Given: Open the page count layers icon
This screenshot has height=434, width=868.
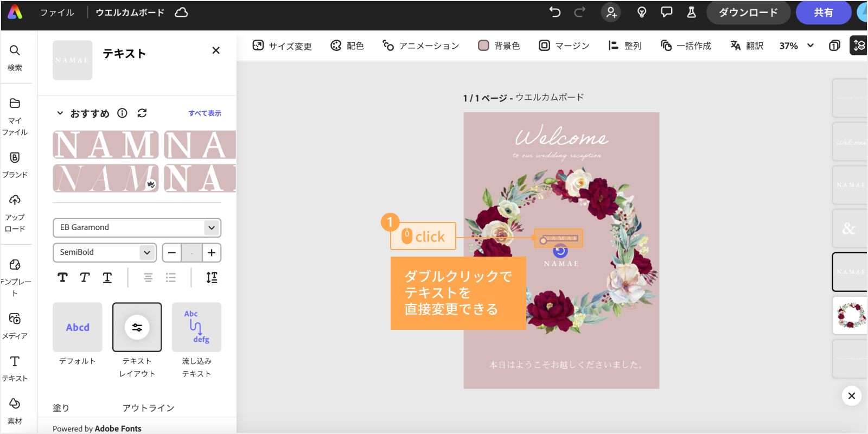Looking at the screenshot, I should click(x=834, y=46).
